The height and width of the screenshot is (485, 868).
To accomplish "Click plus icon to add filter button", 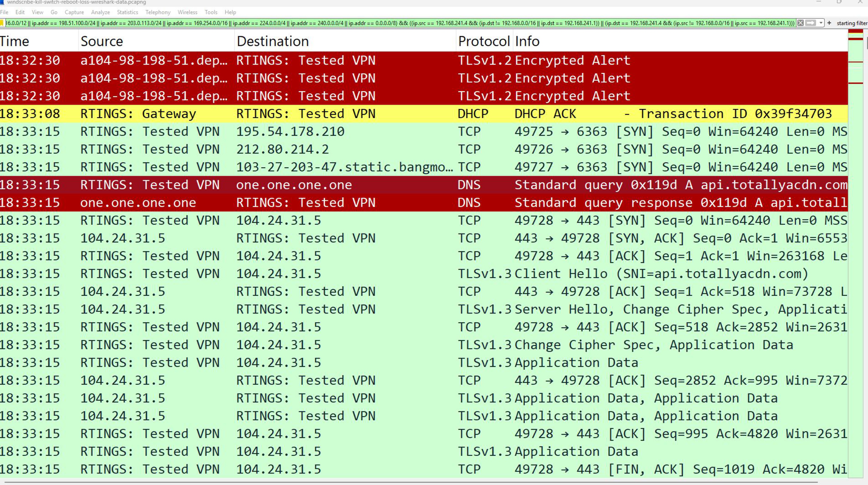I will tap(829, 23).
